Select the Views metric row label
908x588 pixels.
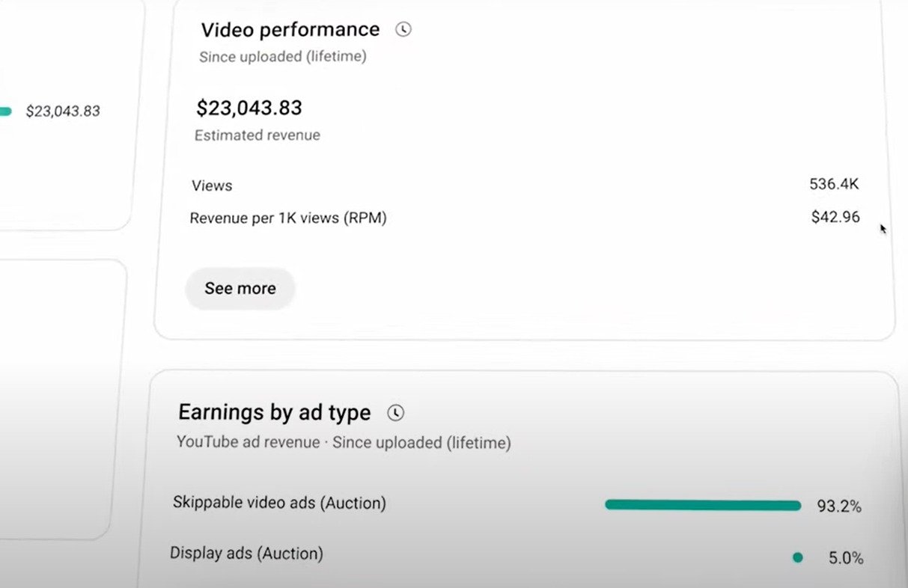point(212,186)
